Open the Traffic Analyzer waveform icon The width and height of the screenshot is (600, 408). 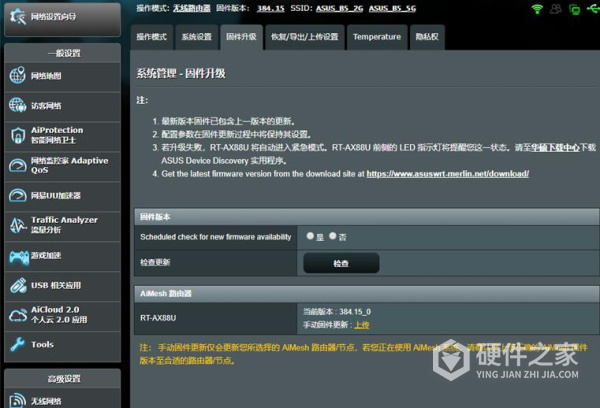coord(18,225)
